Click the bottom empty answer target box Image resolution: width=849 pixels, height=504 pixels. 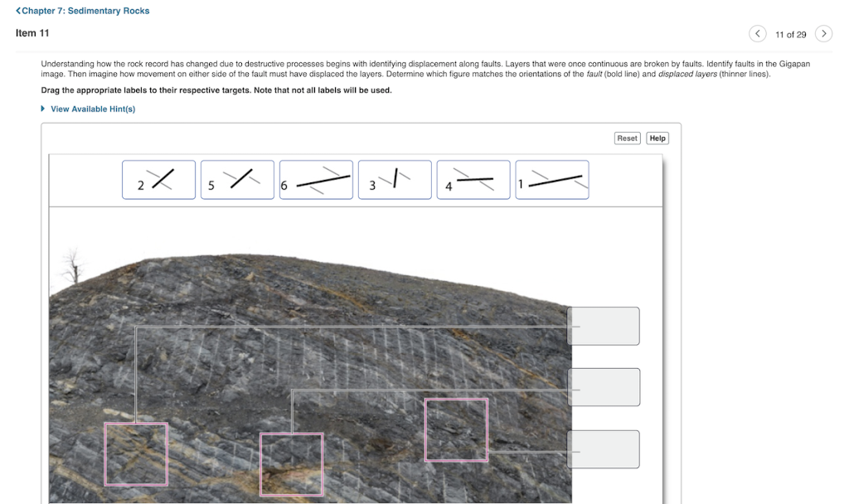tap(604, 448)
